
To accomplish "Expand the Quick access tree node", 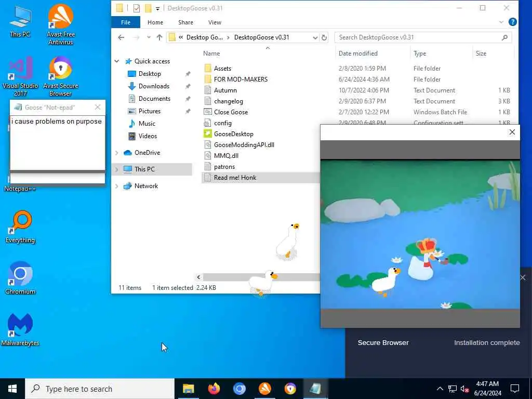I will 117,61.
